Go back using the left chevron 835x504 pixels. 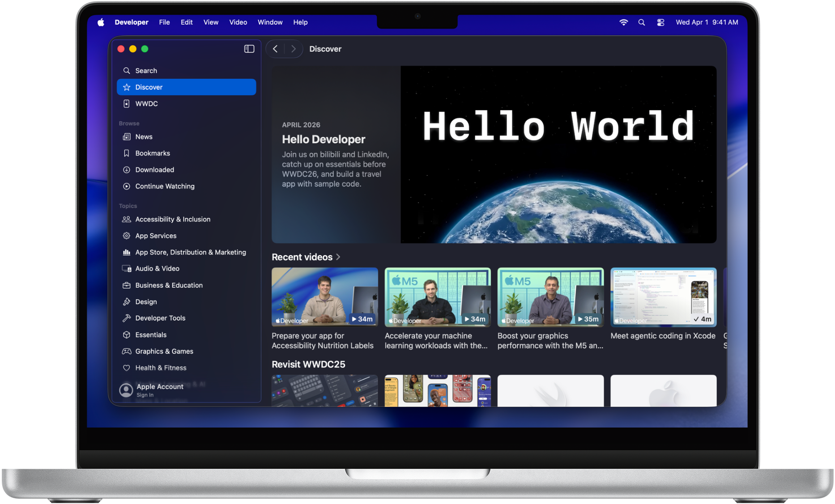pos(276,49)
